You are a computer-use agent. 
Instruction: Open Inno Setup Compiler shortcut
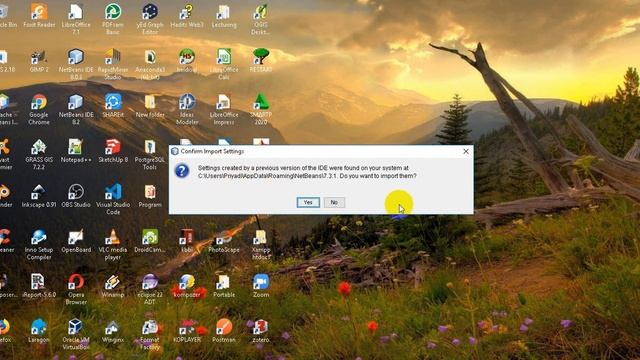39,244
